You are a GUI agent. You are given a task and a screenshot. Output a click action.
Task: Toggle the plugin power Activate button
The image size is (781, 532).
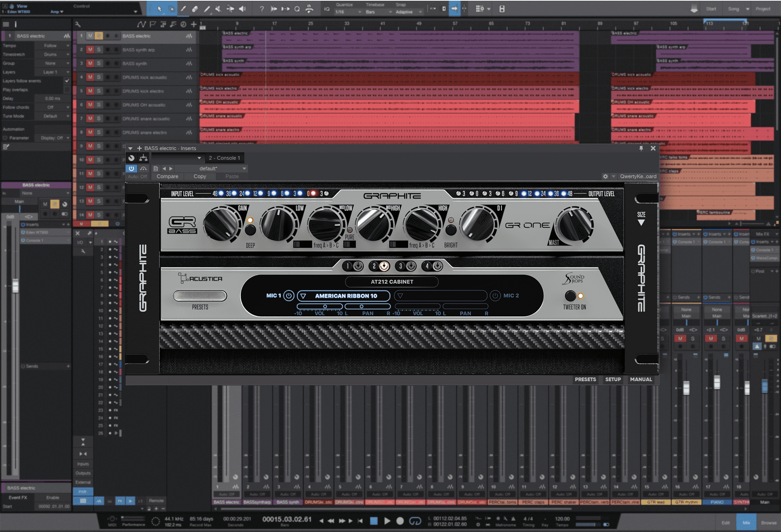131,169
